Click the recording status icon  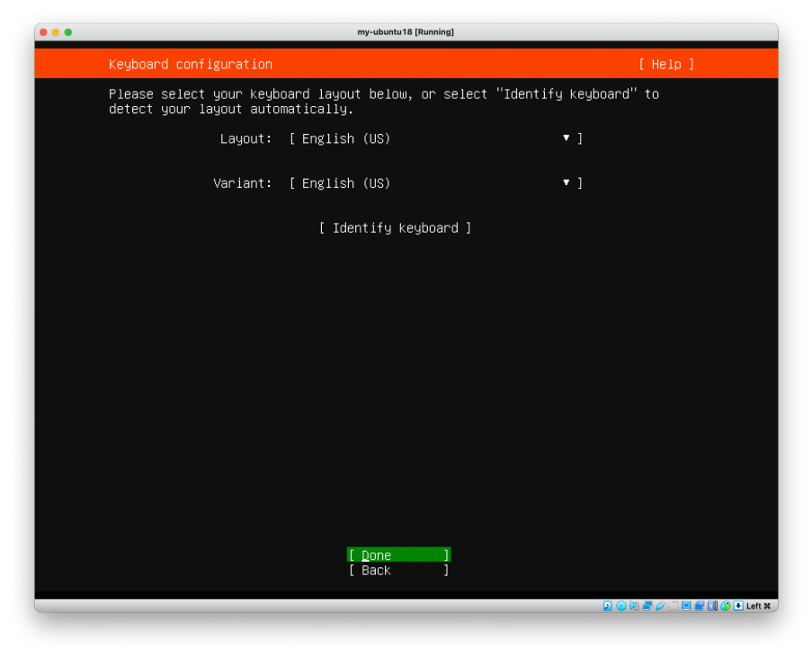tap(699, 606)
